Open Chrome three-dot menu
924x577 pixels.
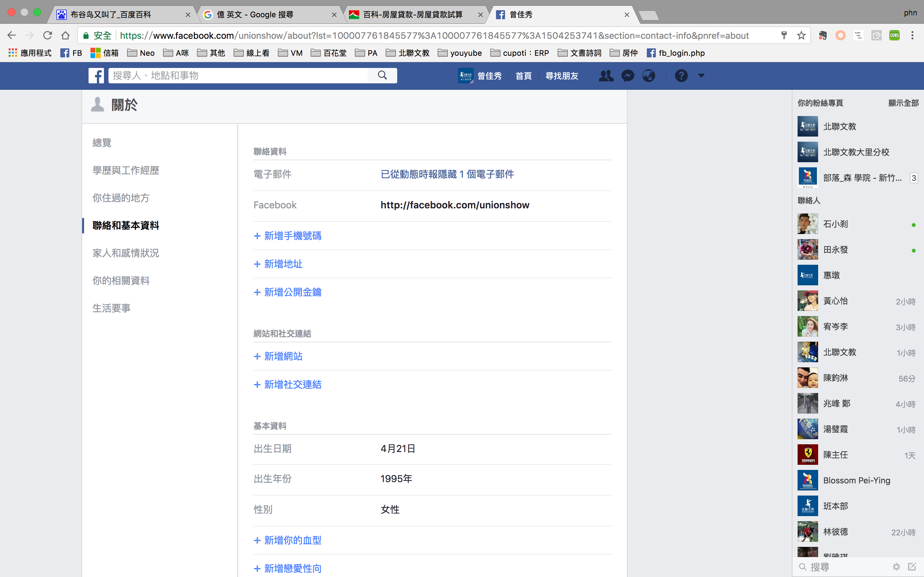(912, 36)
